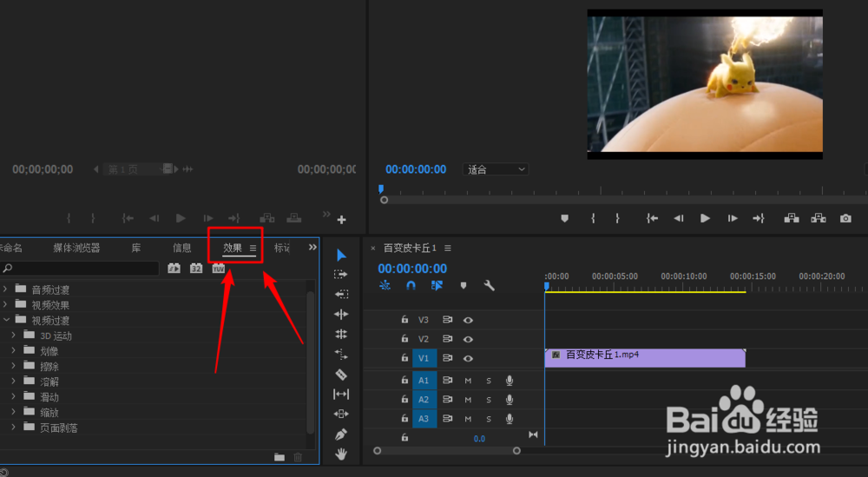Show more panel tabs via double-chevron
868x477 pixels.
[312, 247]
